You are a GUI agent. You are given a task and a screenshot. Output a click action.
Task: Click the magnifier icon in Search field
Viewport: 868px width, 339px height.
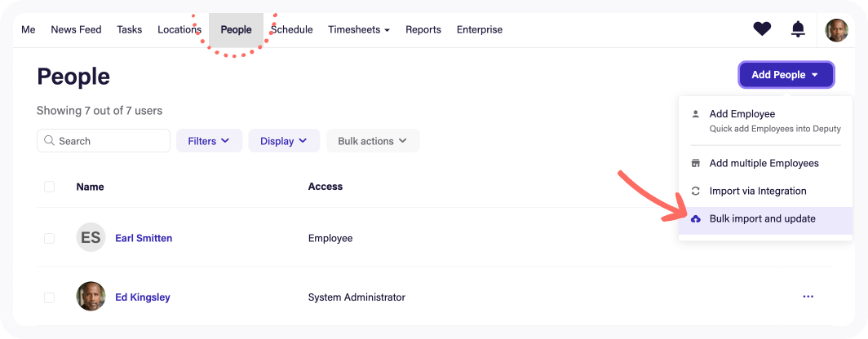[49, 140]
